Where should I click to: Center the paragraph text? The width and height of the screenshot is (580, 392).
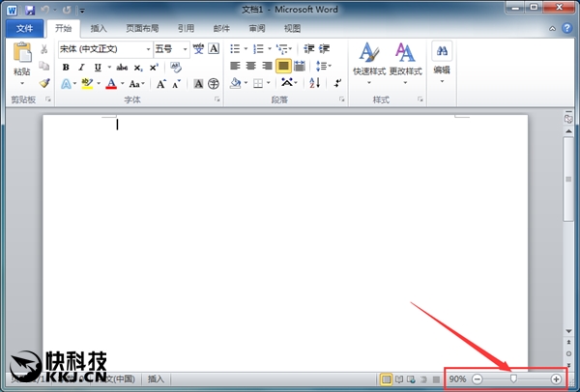251,66
